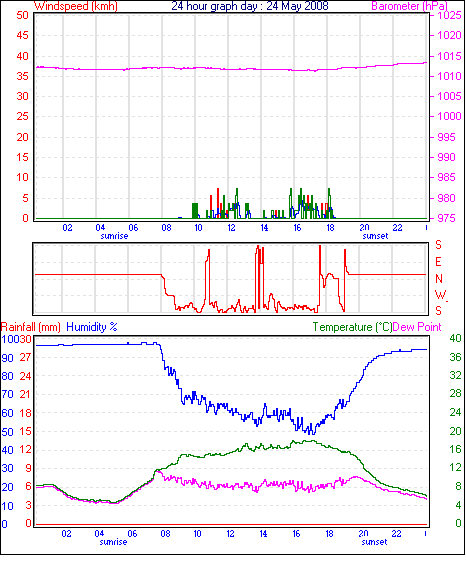Screen dimensions: 466x563
Task: Click the 40 value on temperature axis
Action: click(x=455, y=338)
